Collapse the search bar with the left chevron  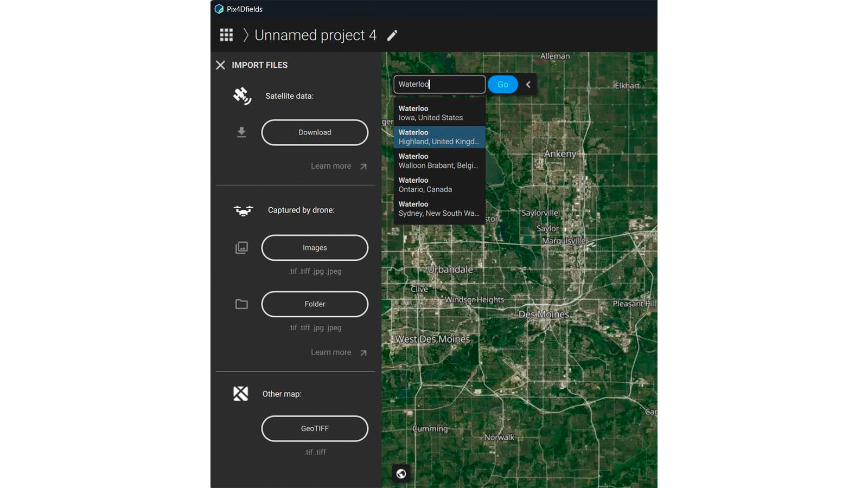527,84
